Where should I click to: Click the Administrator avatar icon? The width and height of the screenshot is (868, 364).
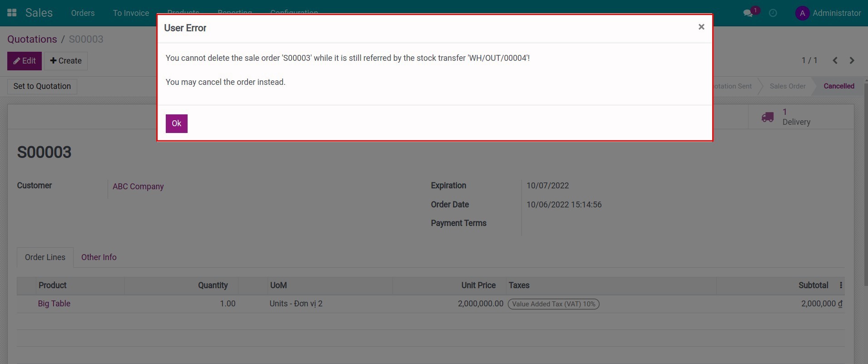pos(802,13)
